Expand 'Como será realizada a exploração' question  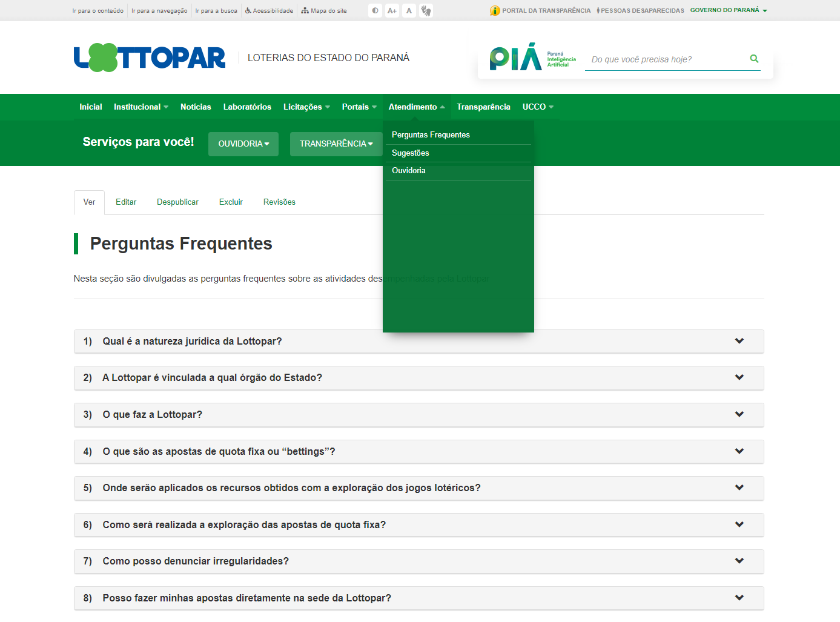[418, 525]
